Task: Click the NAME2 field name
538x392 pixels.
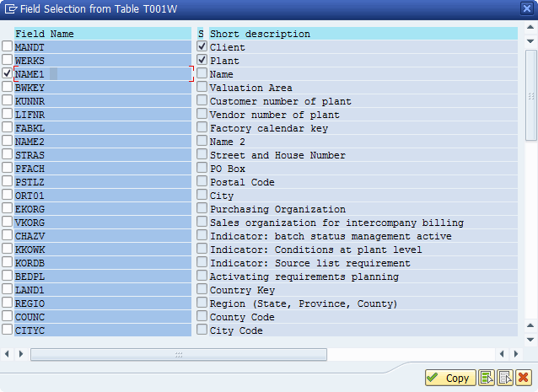Action: [x=30, y=142]
